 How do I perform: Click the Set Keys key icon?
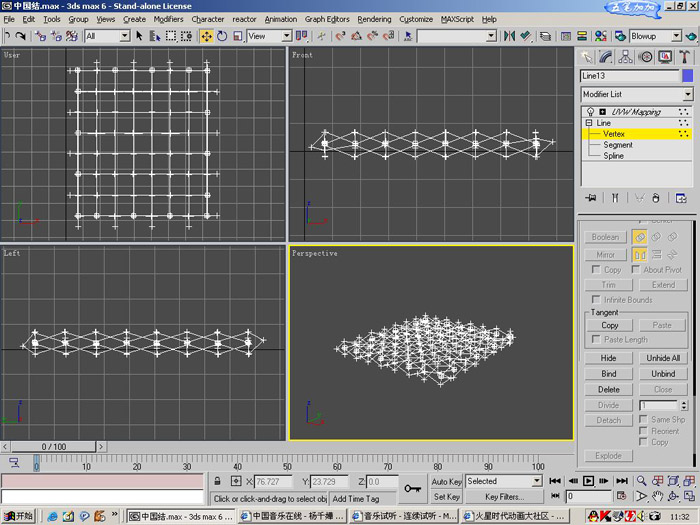(x=412, y=489)
